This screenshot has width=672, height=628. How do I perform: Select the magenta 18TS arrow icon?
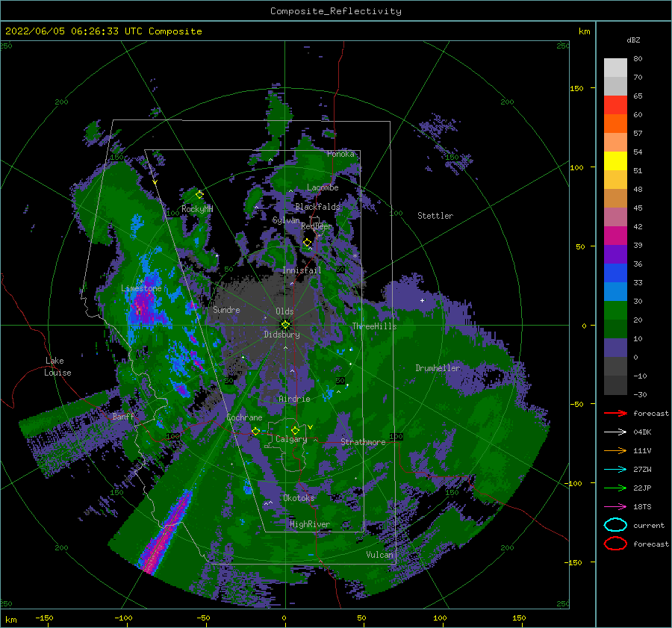coord(615,507)
